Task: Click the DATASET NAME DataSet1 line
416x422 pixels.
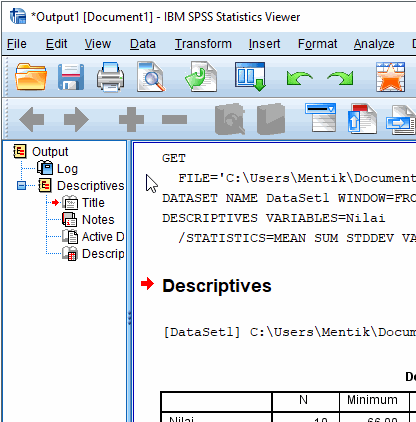Action: (x=289, y=198)
